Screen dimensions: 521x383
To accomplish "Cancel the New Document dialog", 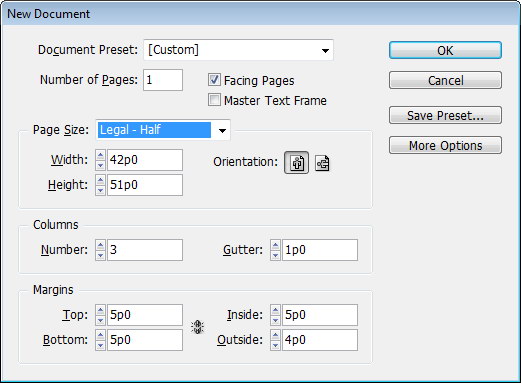I will point(445,80).
